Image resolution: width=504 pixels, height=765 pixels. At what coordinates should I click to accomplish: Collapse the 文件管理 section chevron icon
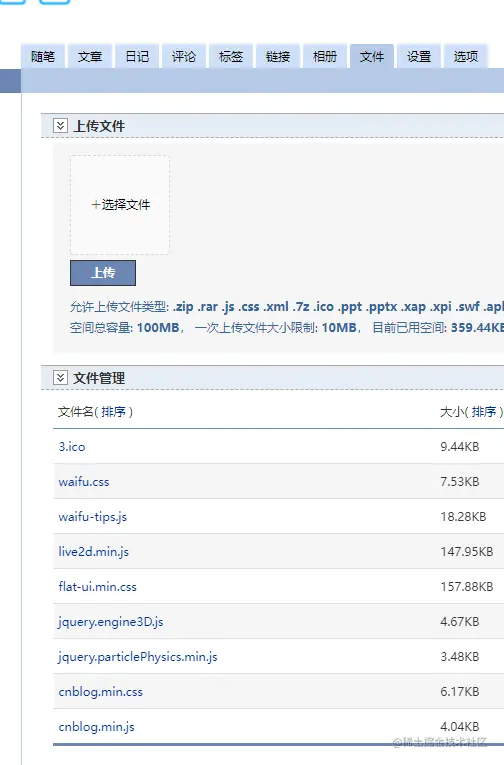pos(60,378)
